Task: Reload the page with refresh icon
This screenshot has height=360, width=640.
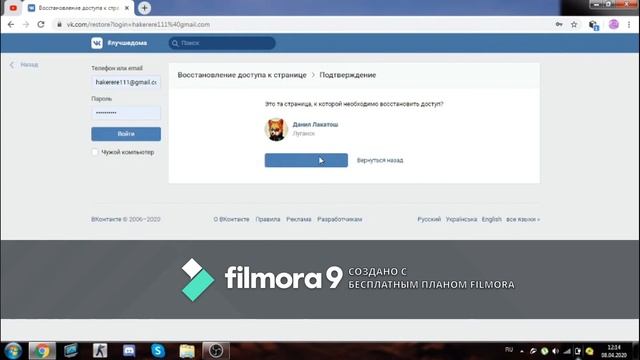Action: tap(41, 24)
